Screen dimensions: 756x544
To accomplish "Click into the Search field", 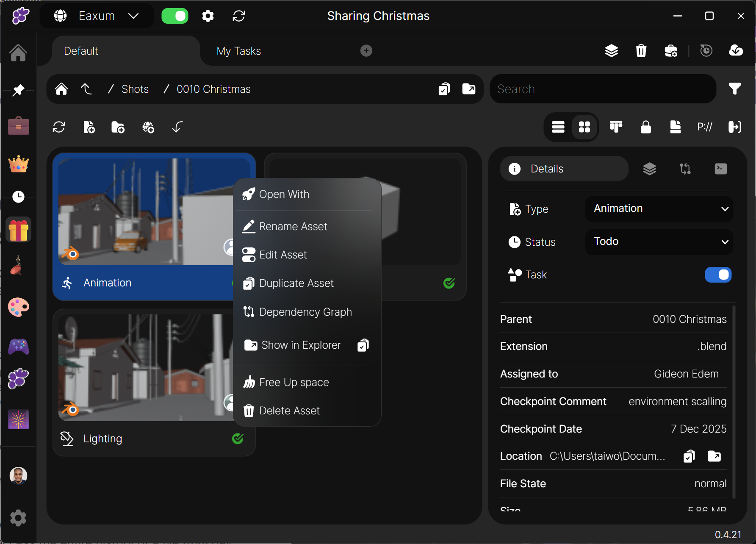I will [601, 89].
